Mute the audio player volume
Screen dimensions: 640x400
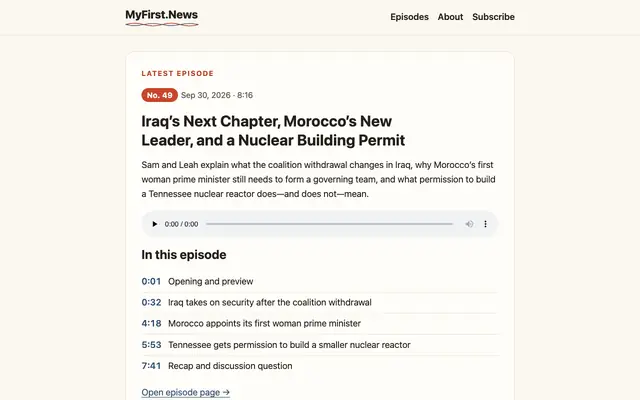coord(469,224)
